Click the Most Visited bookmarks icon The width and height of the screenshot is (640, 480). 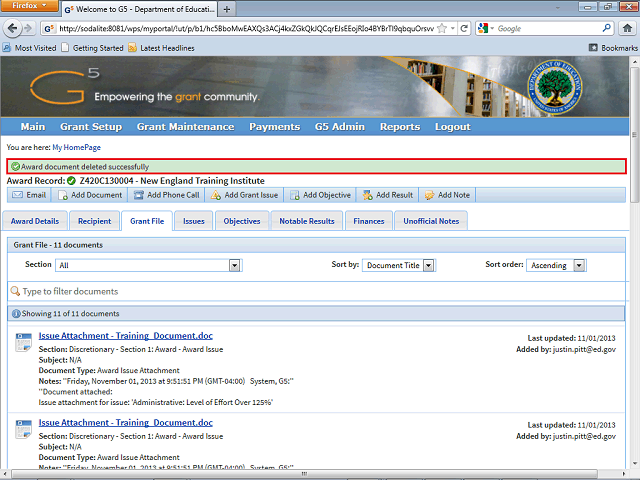[x=7, y=48]
